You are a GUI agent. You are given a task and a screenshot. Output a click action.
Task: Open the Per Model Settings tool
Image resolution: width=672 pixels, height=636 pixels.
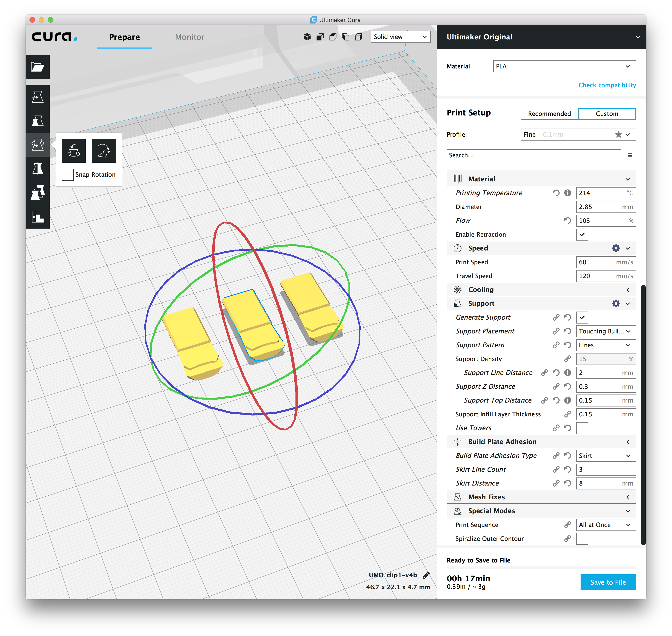[38, 192]
